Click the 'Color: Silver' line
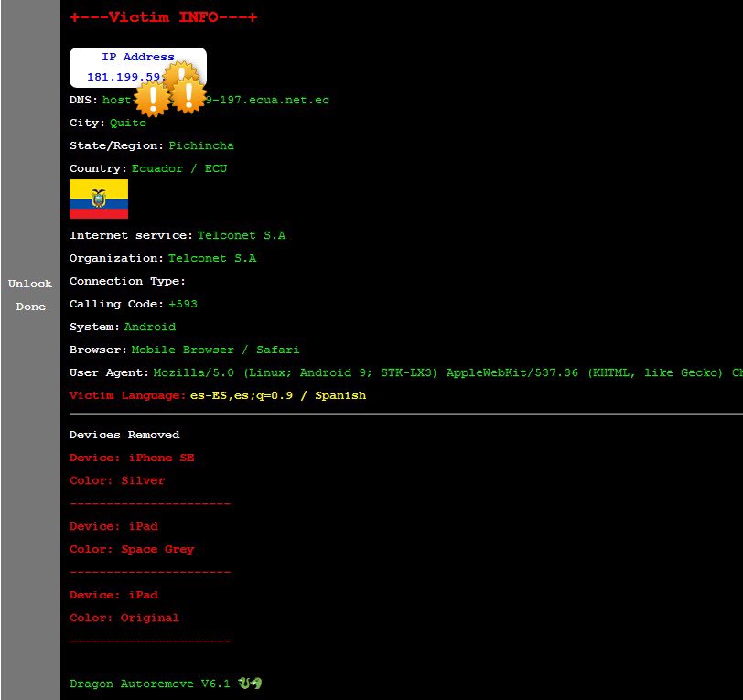Image resolution: width=743 pixels, height=700 pixels. 117,480
